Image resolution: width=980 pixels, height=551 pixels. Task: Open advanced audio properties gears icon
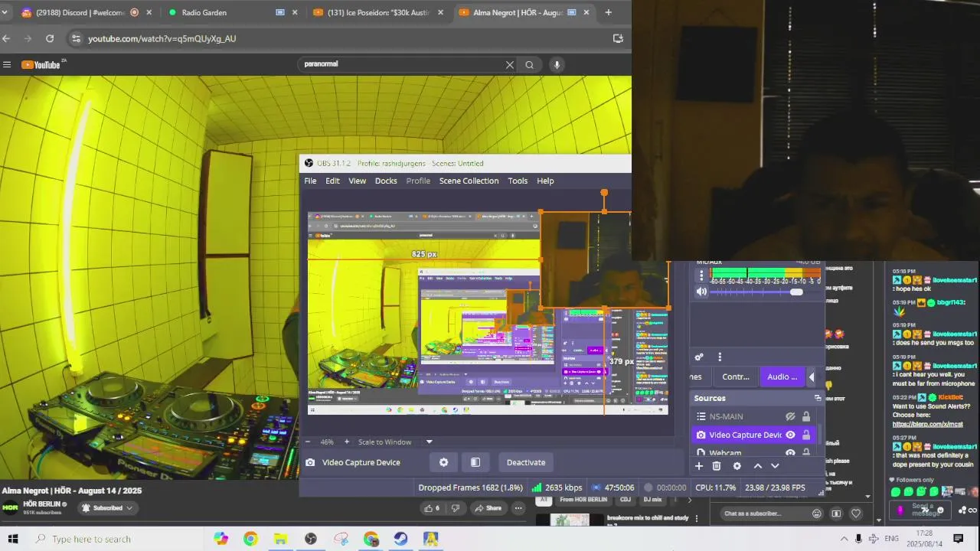coord(698,357)
